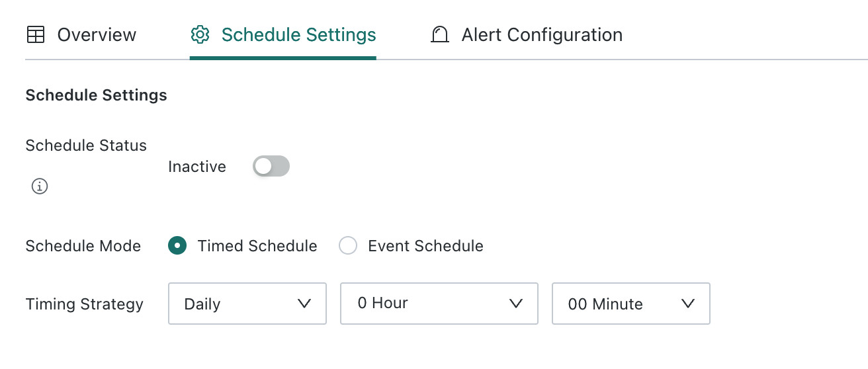
Task: Open the Daily timing strategy dropdown
Action: click(x=247, y=304)
